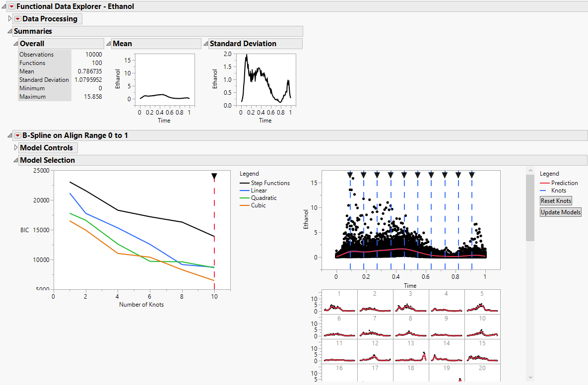Screen dimensions: 588x385
Task: Click scroll down arrow of fit panel
Action: click(x=530, y=378)
